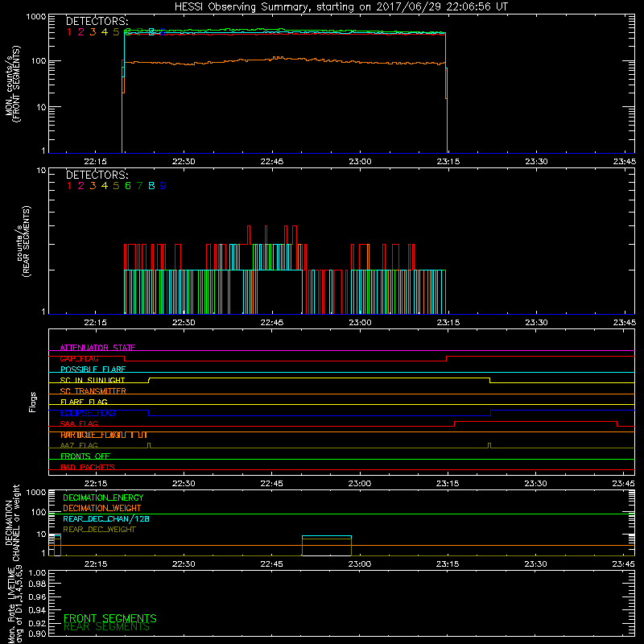Click the "FRONT SEGMENTS" label in the livetime plot
Screen dimensions: 644x644
coord(110,618)
